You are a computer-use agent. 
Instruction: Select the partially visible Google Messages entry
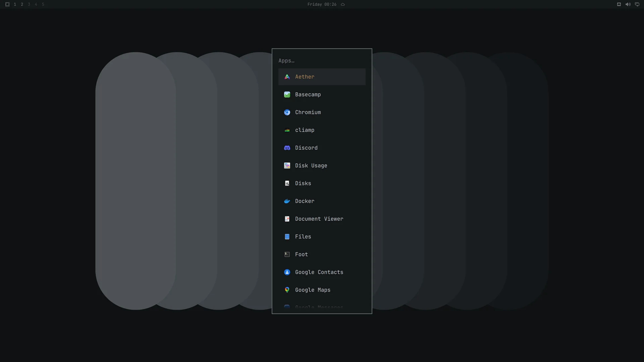click(322, 307)
